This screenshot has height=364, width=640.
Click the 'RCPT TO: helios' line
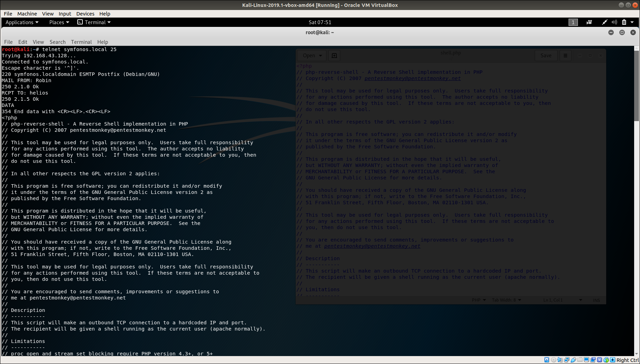click(25, 93)
